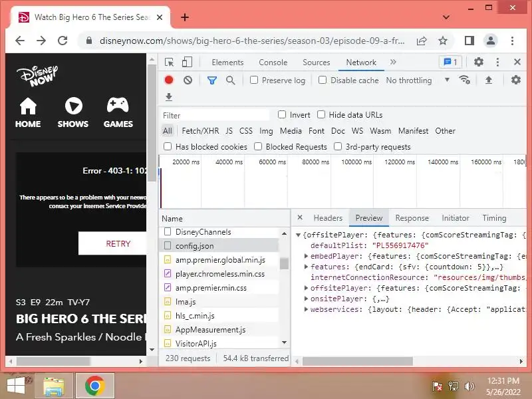Viewport: 532px width, 399px height.
Task: Filter requests by Media type
Action: [x=291, y=131]
